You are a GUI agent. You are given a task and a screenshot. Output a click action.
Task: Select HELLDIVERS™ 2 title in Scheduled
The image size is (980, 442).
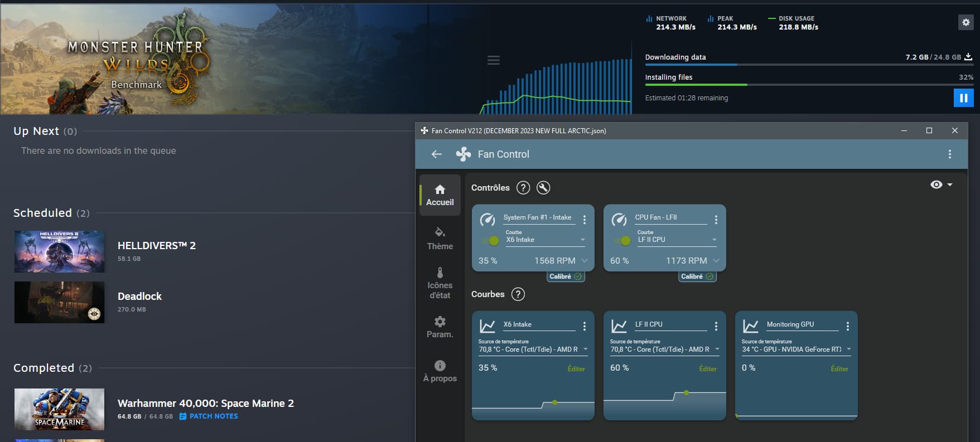point(157,245)
